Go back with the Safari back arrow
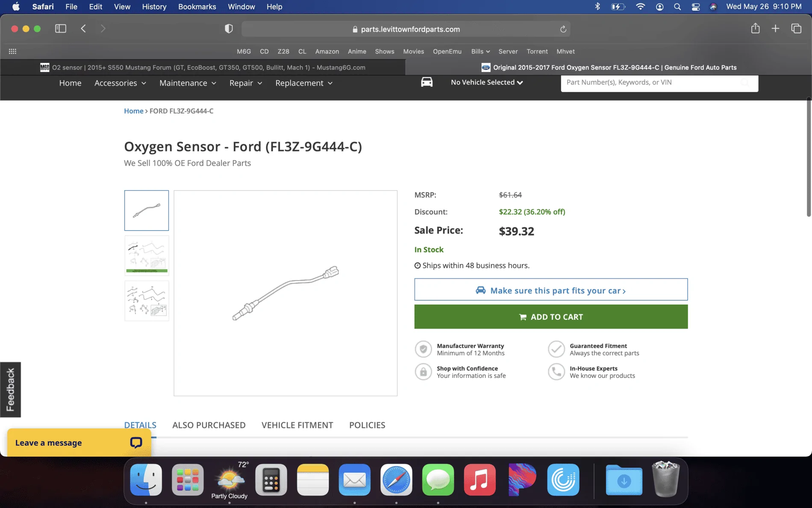The width and height of the screenshot is (812, 508). 83,29
